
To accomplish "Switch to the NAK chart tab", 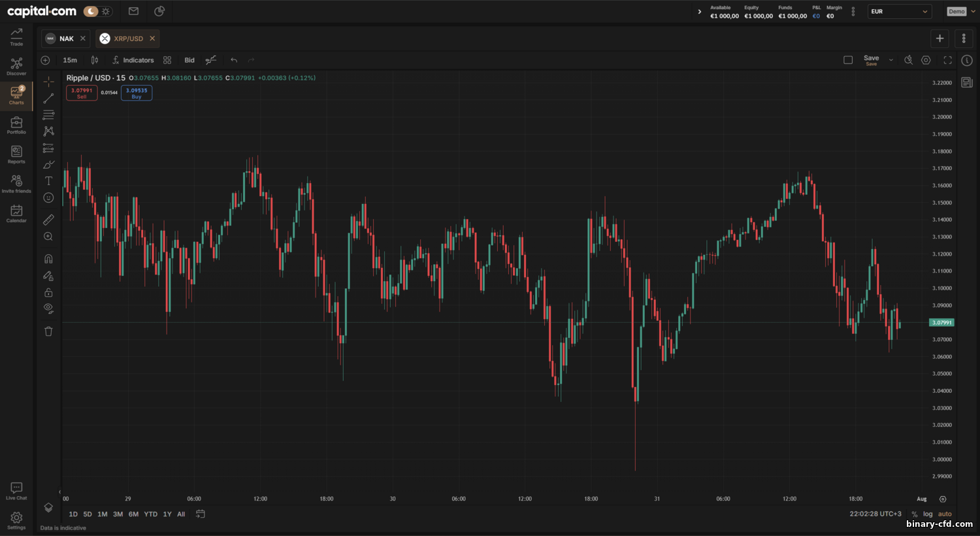I will click(66, 39).
